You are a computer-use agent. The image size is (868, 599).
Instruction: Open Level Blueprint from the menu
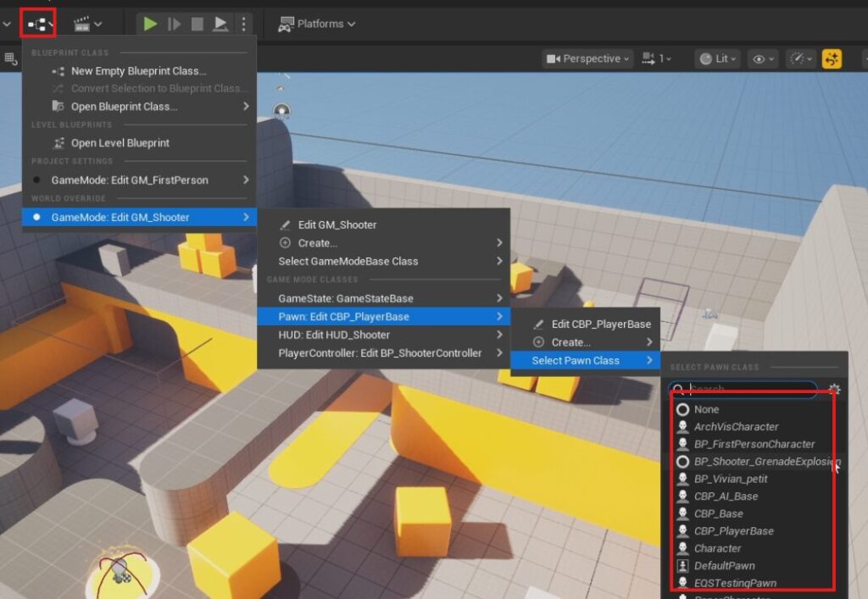pos(120,143)
